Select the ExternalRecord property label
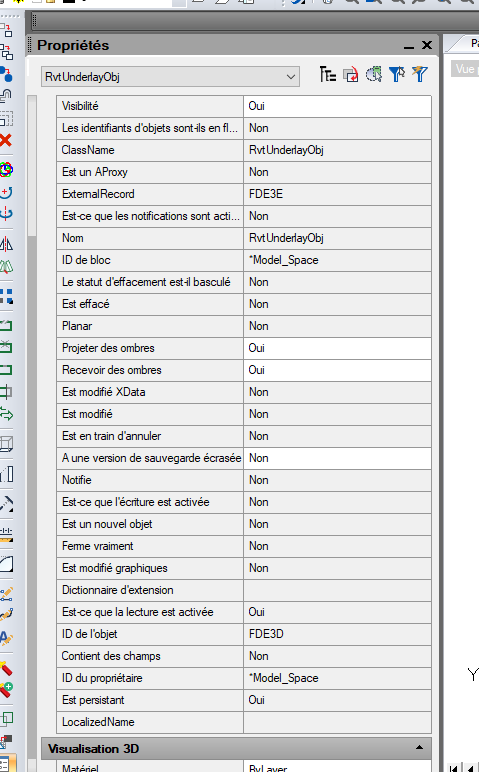Image resolution: width=479 pixels, height=772 pixels. coord(98,194)
